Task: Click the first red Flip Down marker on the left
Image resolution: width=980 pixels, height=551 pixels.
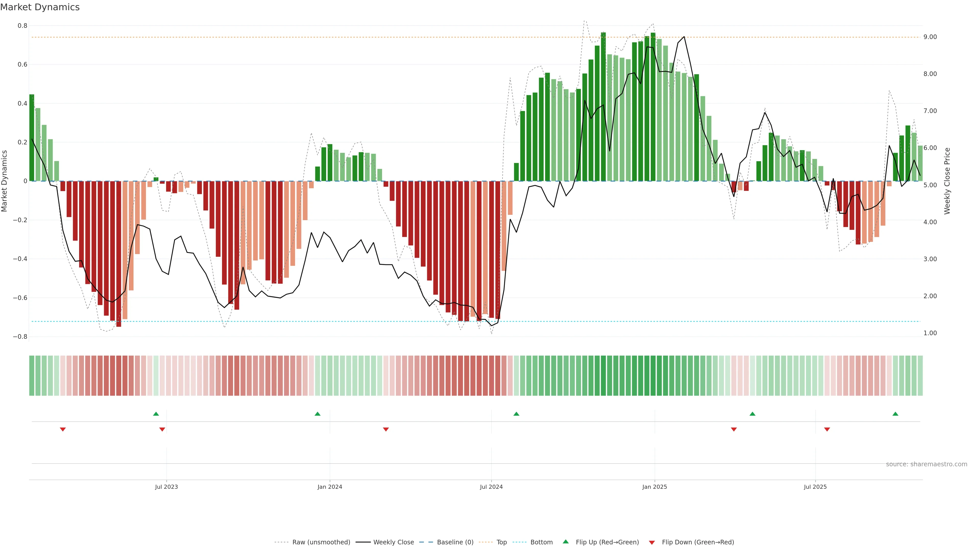Action: tap(63, 429)
